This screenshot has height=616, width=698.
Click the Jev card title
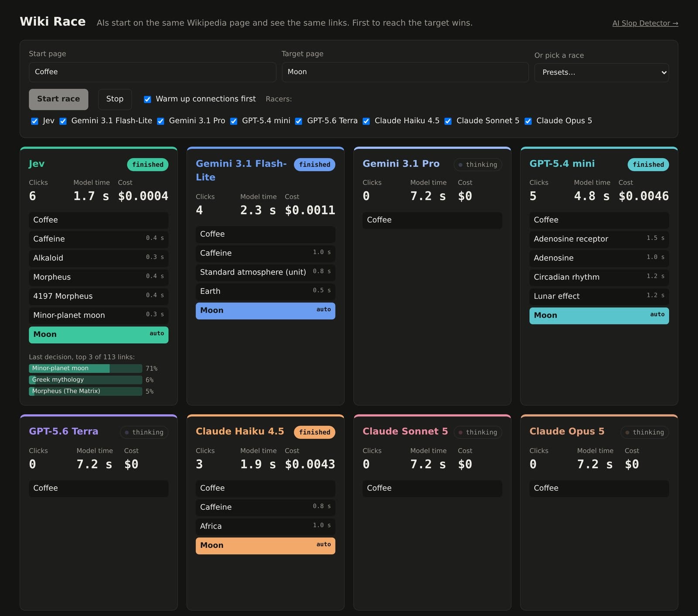pos(37,164)
